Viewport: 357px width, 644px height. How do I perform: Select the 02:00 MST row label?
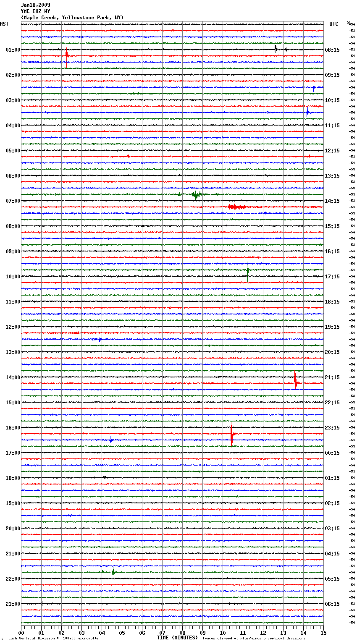pyautogui.click(x=13, y=75)
